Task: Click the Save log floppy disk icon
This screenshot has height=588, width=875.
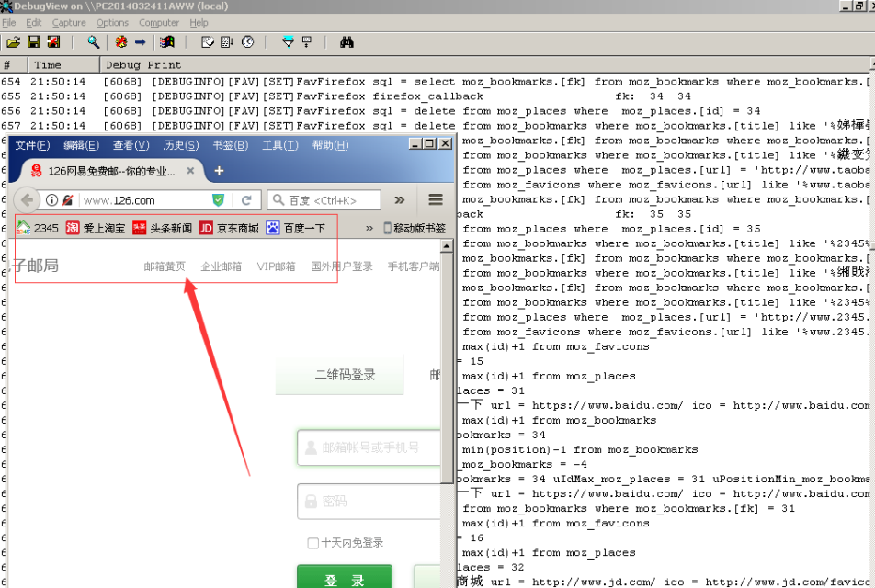Action: [x=33, y=42]
